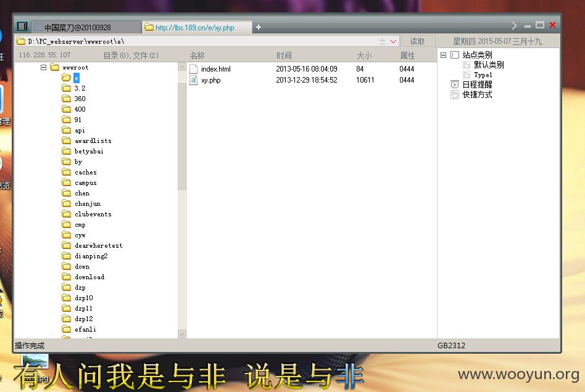Click the by folder icon
Screen dimensions: 585x392
(x=67, y=161)
